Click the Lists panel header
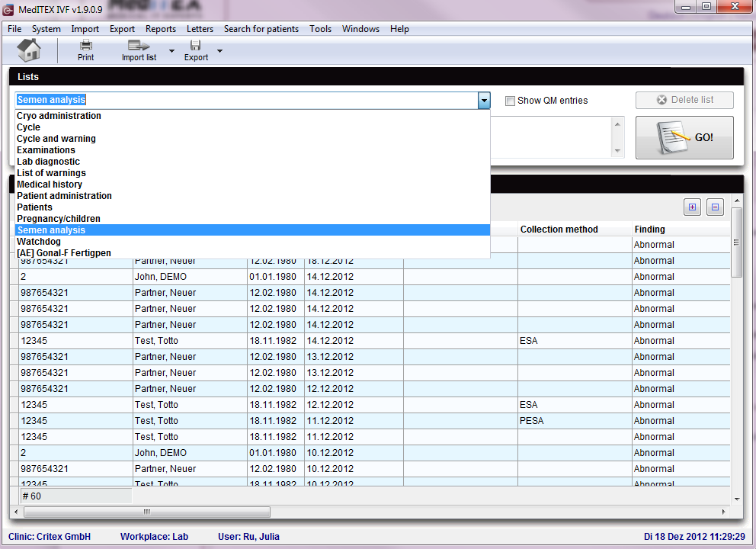The width and height of the screenshot is (756, 549). 376,77
